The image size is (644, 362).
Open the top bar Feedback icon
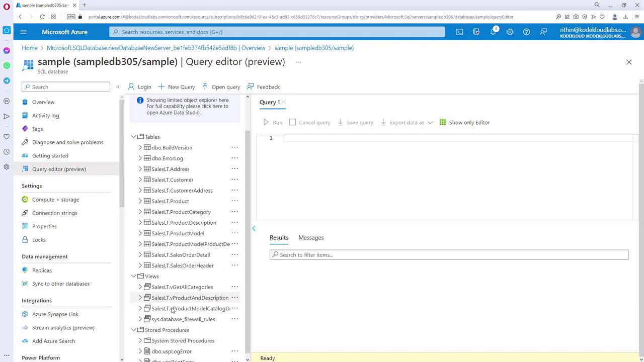(x=543, y=32)
